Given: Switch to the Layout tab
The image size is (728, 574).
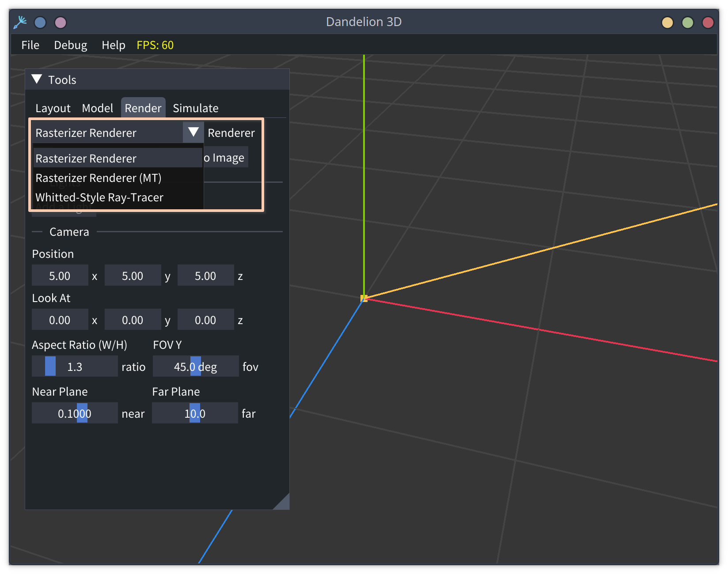Looking at the screenshot, I should [53, 108].
